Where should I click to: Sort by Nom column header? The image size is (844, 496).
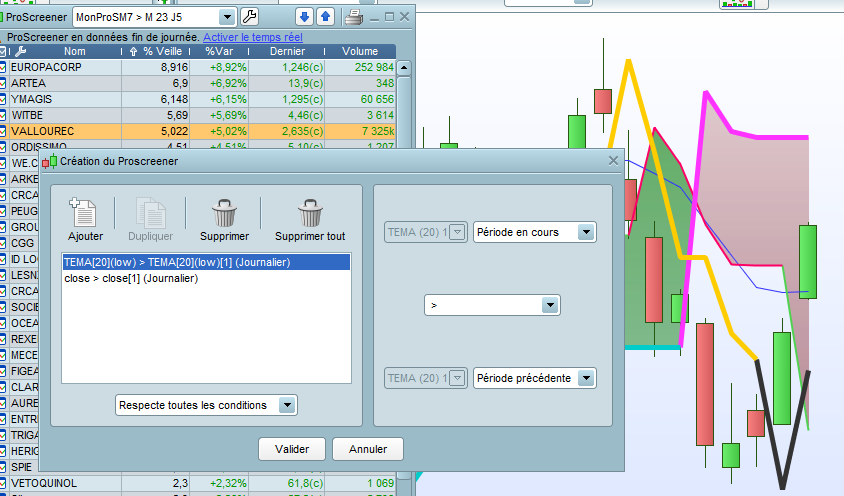pyautogui.click(x=74, y=52)
